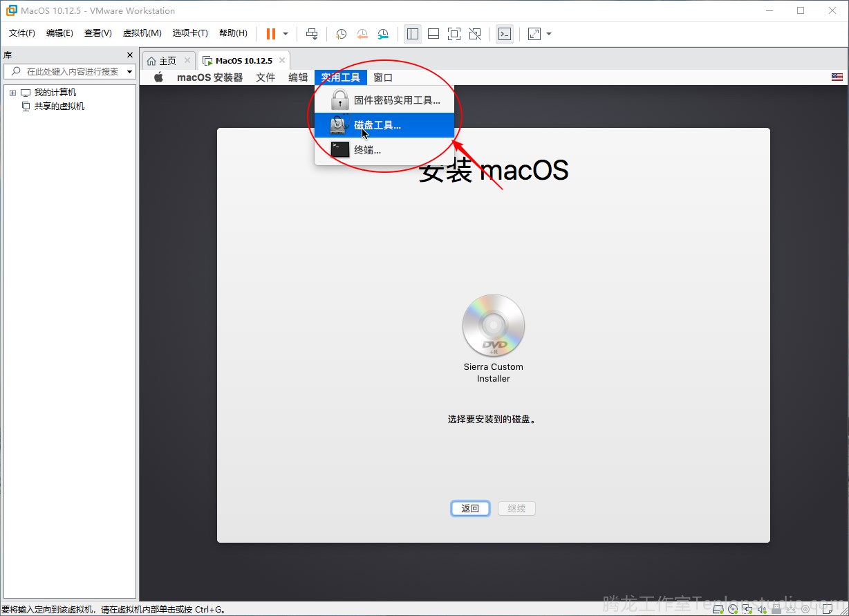Screen dimensions: 849x616
Task: Click the message log status bar icon
Action: pos(828,610)
